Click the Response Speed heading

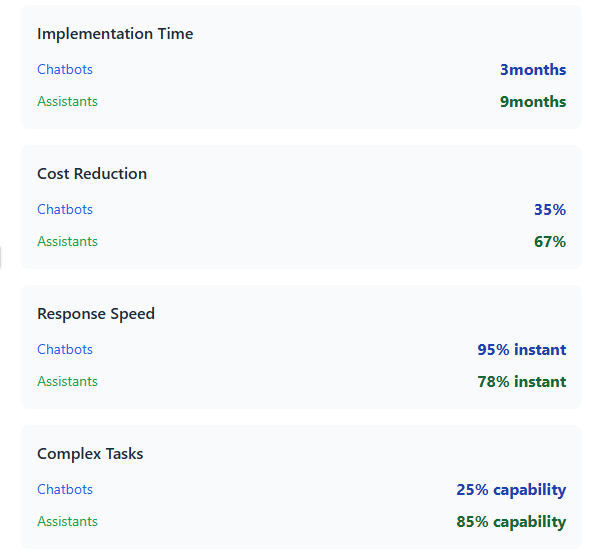96,313
